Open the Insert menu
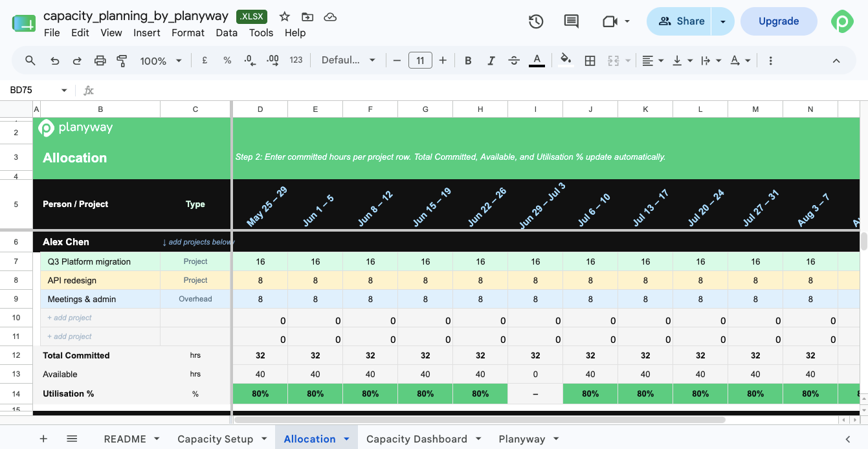This screenshot has width=868, height=449. pyautogui.click(x=147, y=32)
